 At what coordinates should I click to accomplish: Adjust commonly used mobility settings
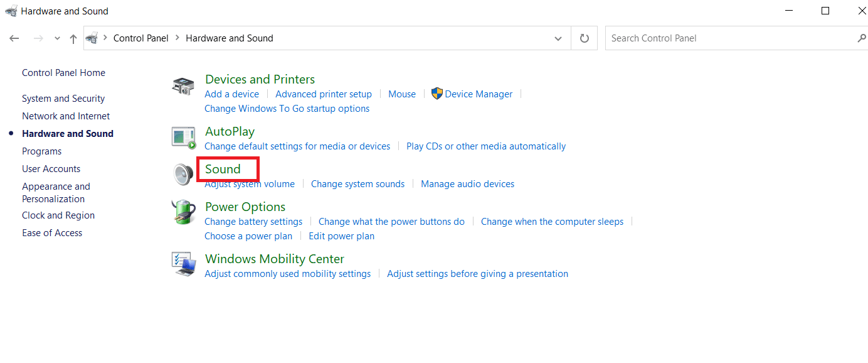click(x=287, y=274)
